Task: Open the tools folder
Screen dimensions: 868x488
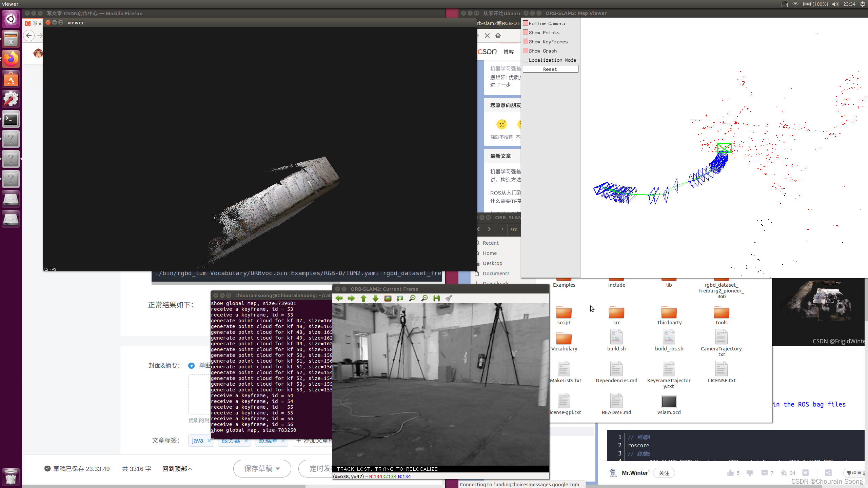Action: tap(722, 316)
